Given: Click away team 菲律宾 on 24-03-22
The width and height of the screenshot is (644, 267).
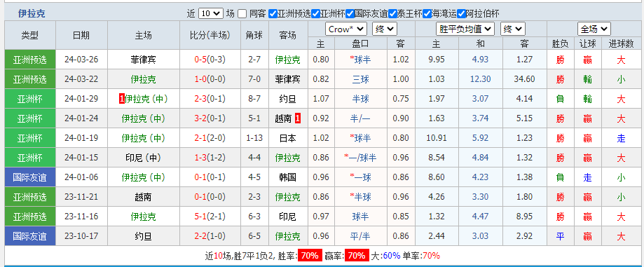Looking at the screenshot, I should pyautogui.click(x=287, y=79).
